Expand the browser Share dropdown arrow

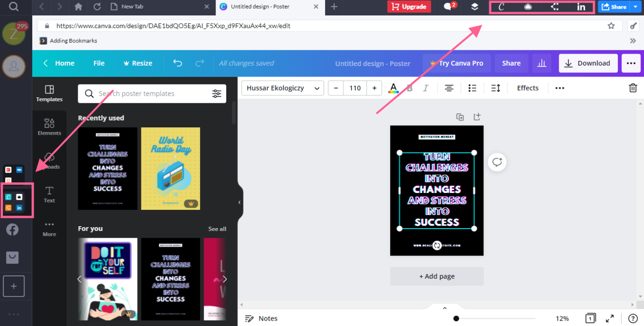click(635, 7)
